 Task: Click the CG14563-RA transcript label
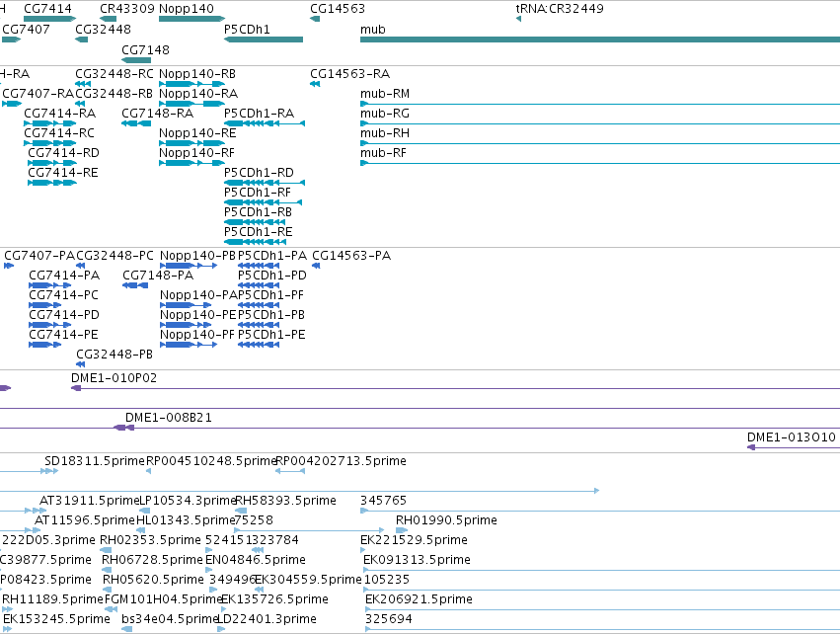click(350, 74)
